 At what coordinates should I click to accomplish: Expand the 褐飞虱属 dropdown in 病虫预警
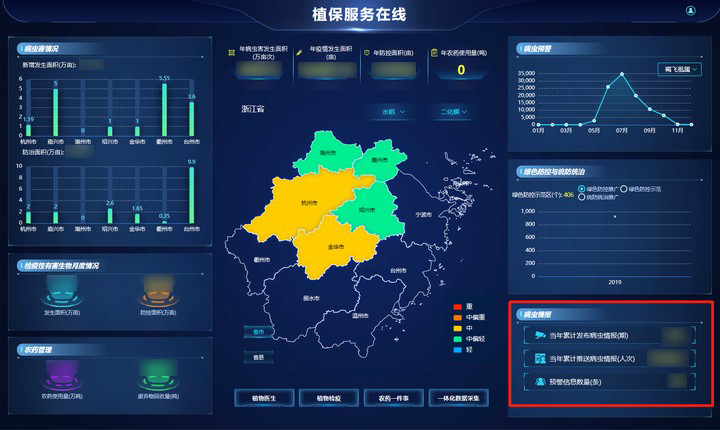(x=682, y=69)
